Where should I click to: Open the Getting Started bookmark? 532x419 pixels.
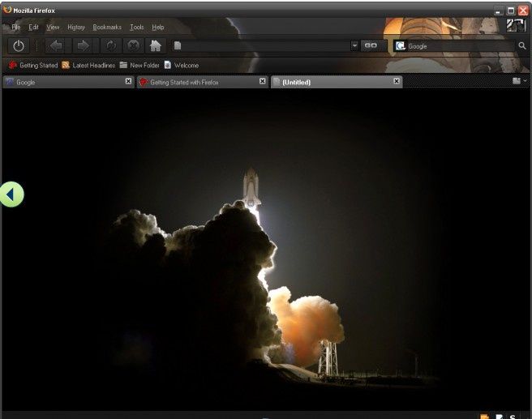[x=33, y=65]
